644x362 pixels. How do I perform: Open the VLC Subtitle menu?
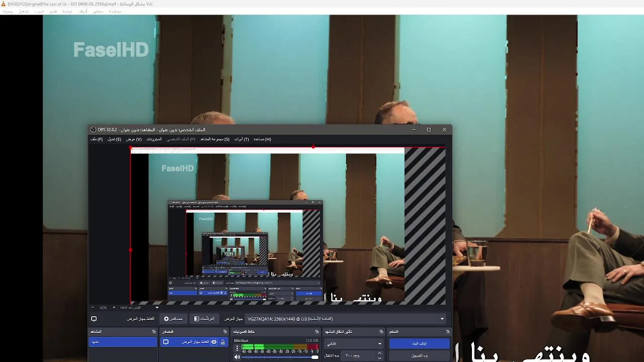[x=67, y=11]
